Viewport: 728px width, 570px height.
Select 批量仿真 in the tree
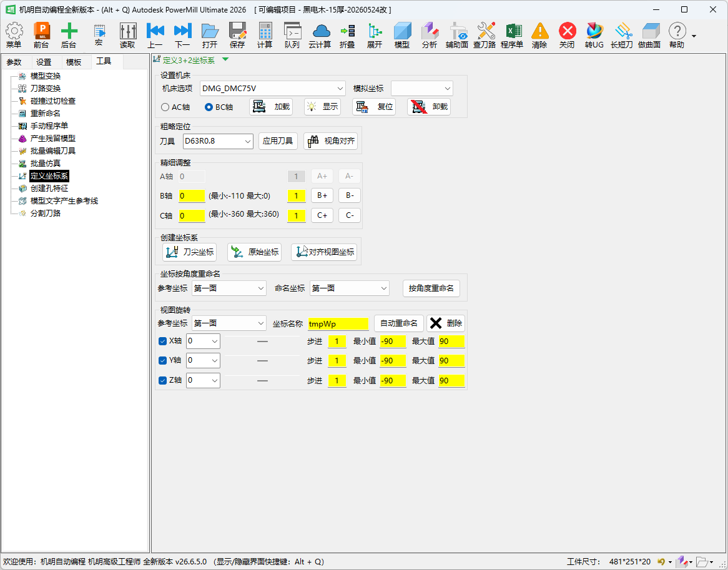[x=46, y=164]
